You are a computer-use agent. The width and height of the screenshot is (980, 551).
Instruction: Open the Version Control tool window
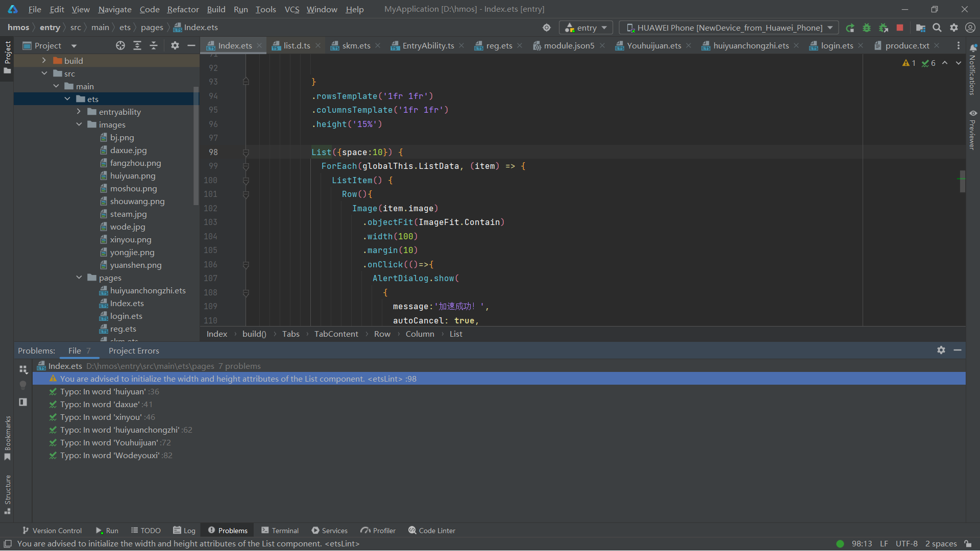52,531
